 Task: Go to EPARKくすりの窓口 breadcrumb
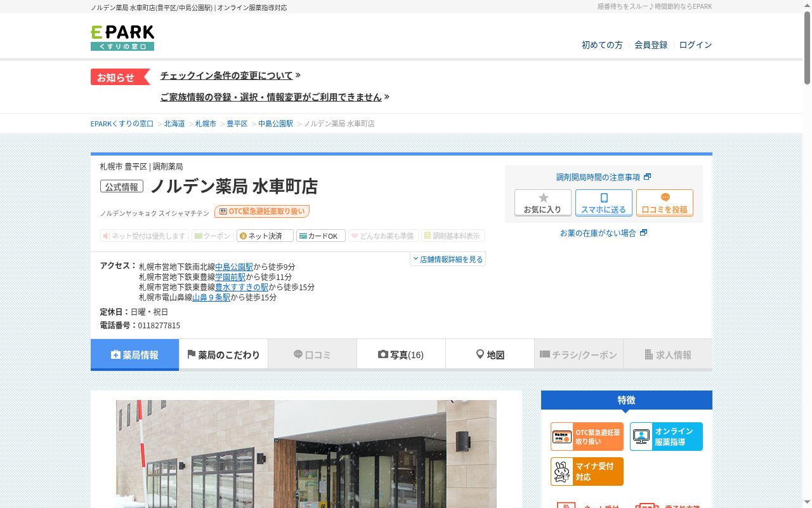122,124
